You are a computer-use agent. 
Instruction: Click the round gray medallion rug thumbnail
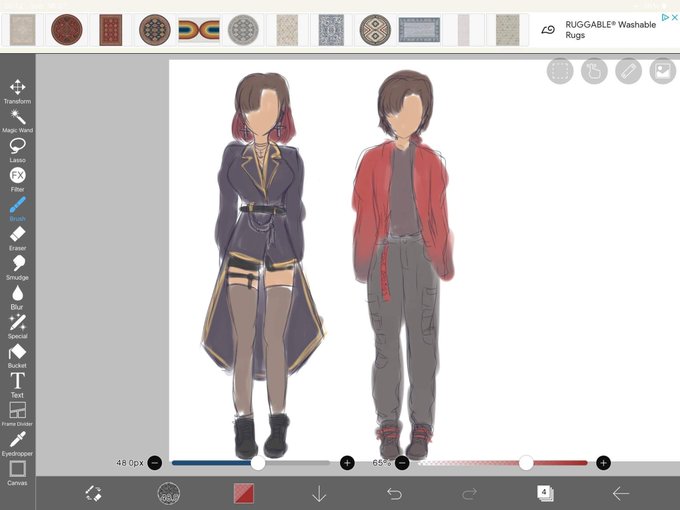coord(243,29)
